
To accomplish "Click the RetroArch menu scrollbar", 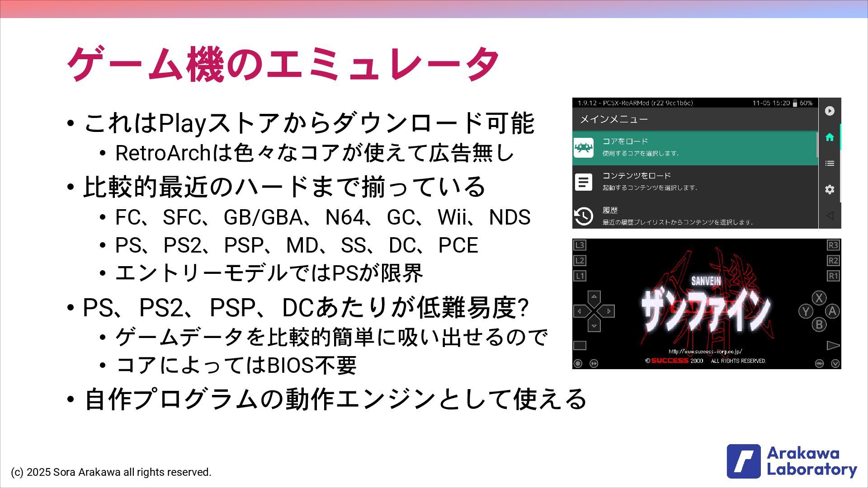I will point(817,145).
